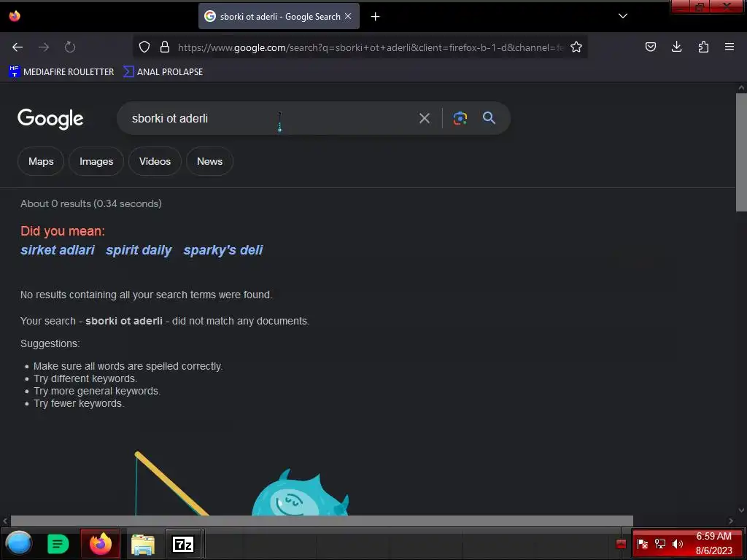Viewport: 747px width, 560px height.
Task: Open the Downloads panel
Action: point(676,47)
